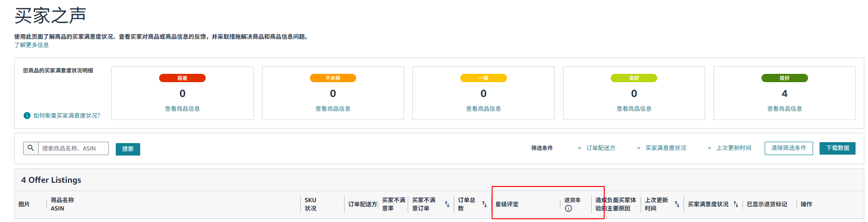Screen dimensions: 868x222
Task: Open 查看商品信息 under 不合格 card
Action: 333,109
